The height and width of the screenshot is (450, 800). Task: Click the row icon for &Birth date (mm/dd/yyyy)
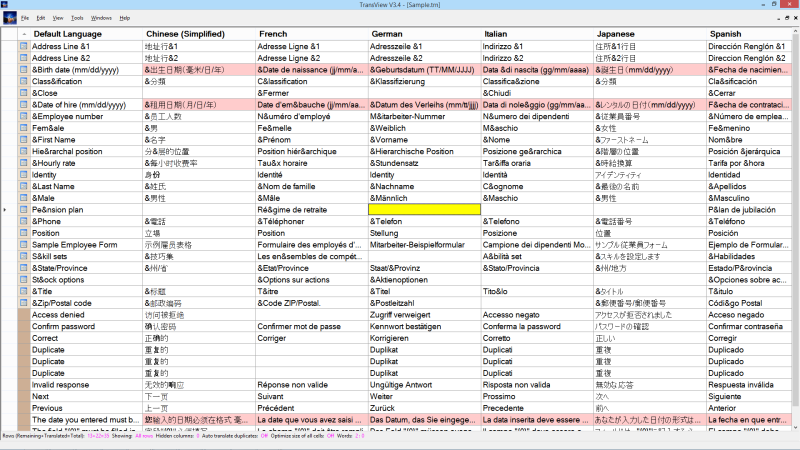tap(23, 69)
